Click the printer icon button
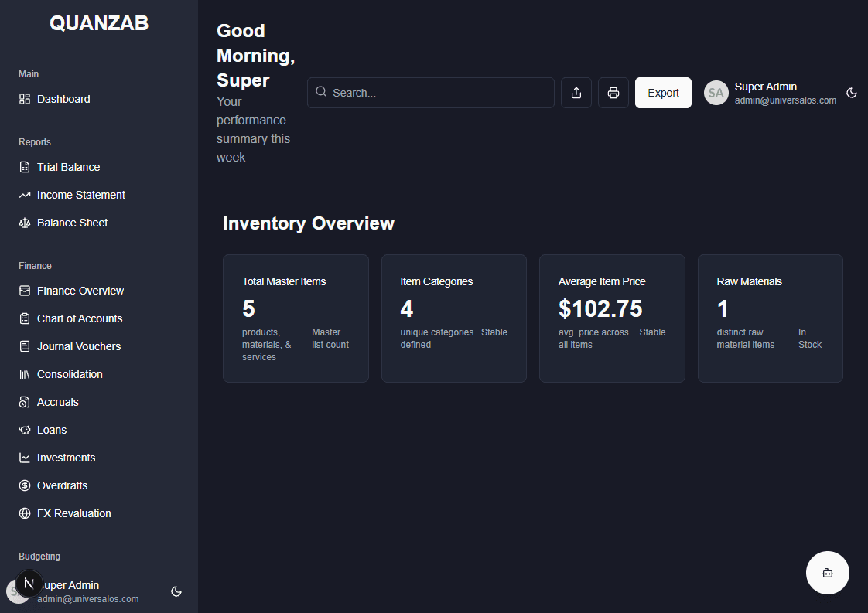 point(613,93)
